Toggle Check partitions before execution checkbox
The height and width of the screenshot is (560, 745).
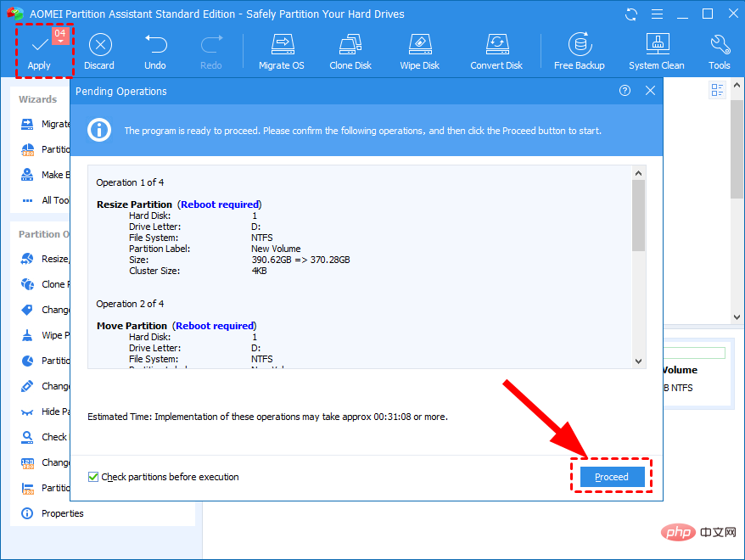click(93, 478)
